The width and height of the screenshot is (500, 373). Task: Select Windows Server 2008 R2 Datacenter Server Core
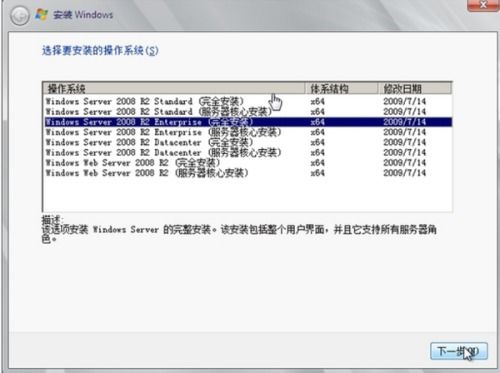(x=248, y=153)
